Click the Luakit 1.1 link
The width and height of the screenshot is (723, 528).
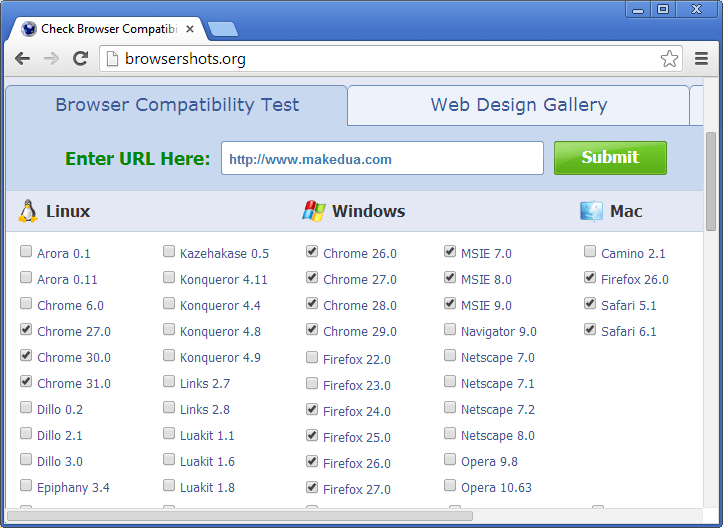(207, 436)
